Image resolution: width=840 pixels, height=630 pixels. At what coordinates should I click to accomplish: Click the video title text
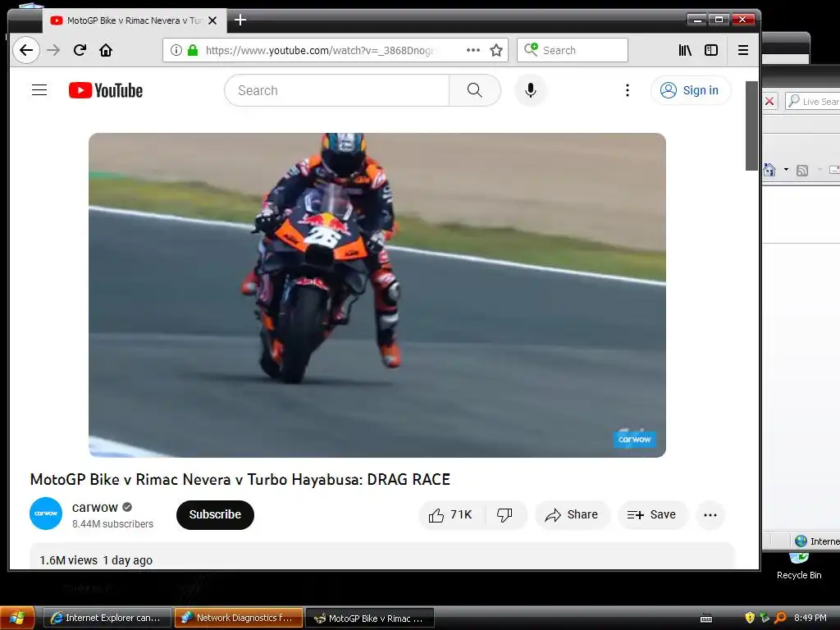point(240,479)
